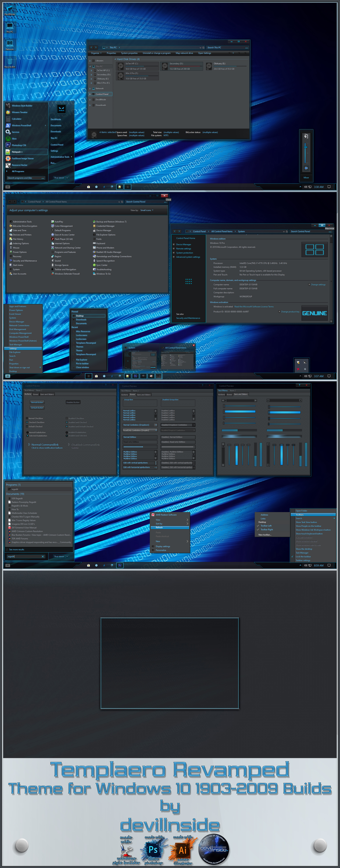Launch FastStone Image Viewer
The height and width of the screenshot is (868, 340).
[26, 158]
